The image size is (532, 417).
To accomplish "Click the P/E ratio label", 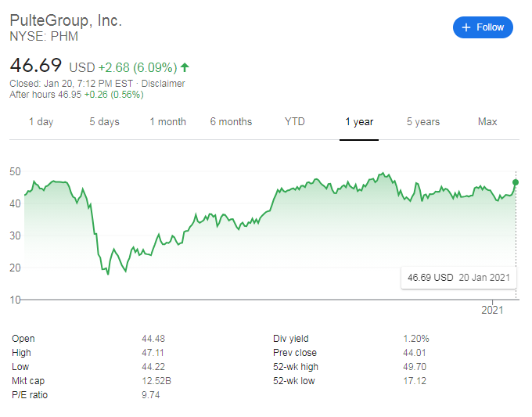I will coord(30,395).
